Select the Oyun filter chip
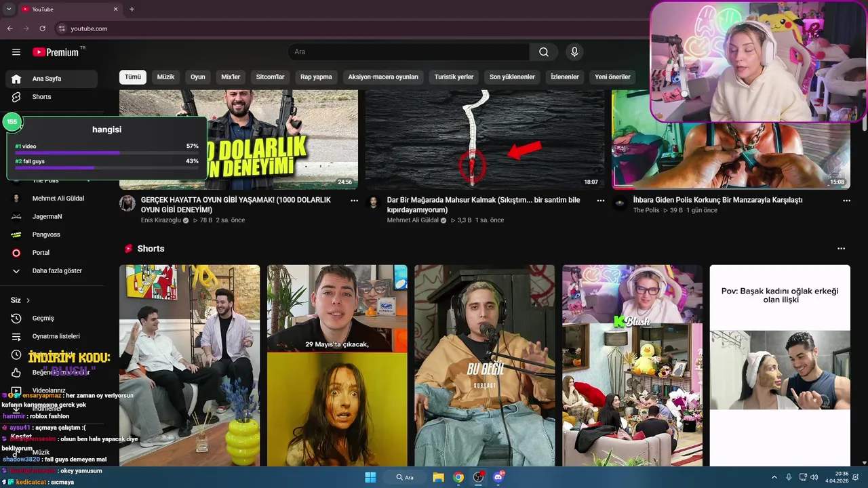The image size is (868, 488). (198, 77)
